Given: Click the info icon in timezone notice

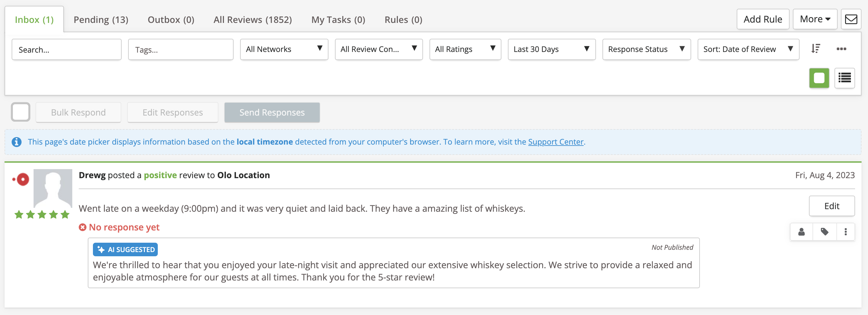Looking at the screenshot, I should click(x=16, y=142).
